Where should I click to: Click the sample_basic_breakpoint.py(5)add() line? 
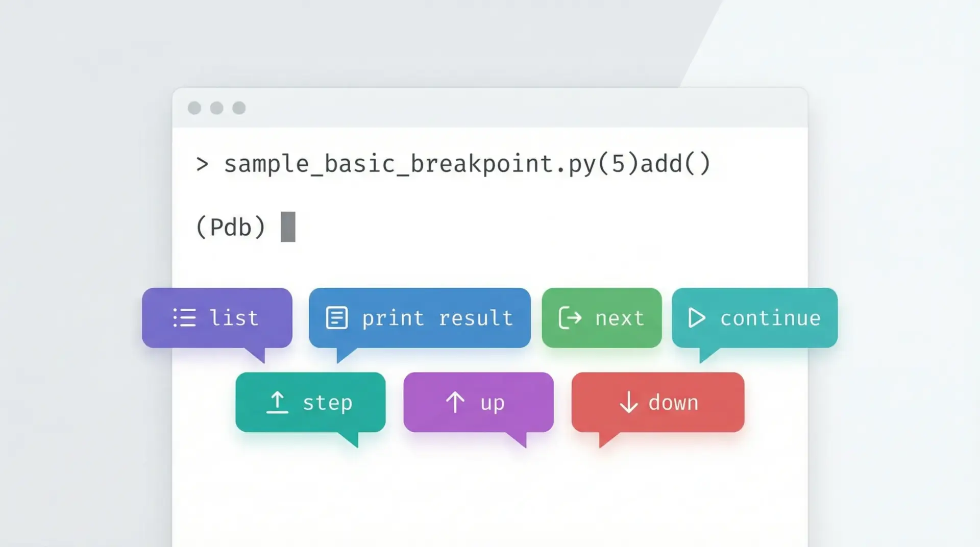[x=467, y=164]
